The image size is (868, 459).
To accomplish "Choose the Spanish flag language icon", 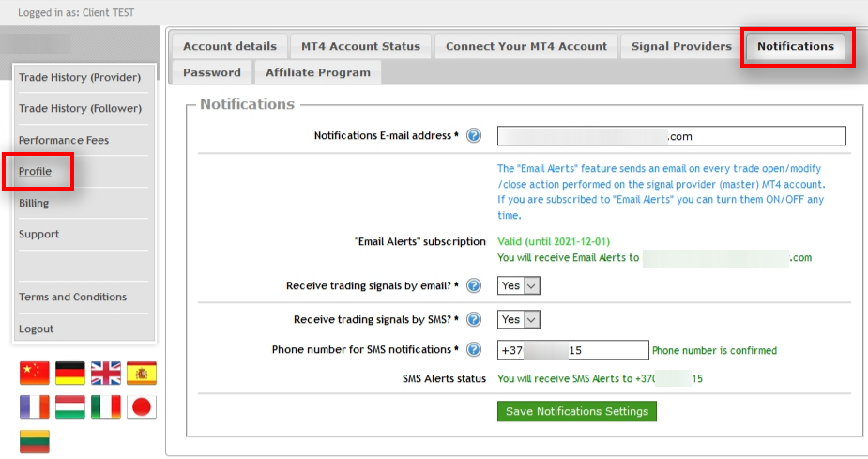I will tap(142, 373).
